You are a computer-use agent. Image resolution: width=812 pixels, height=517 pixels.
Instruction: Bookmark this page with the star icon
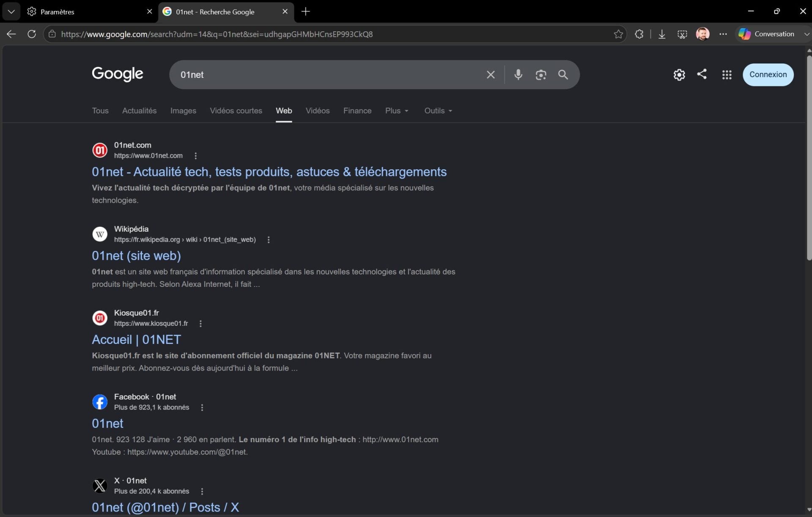(618, 34)
